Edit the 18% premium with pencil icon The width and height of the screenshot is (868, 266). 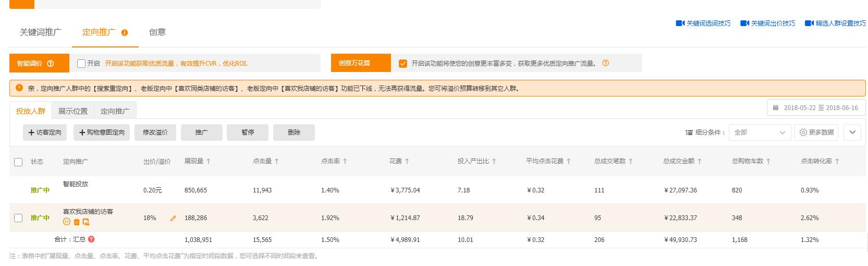[173, 218]
